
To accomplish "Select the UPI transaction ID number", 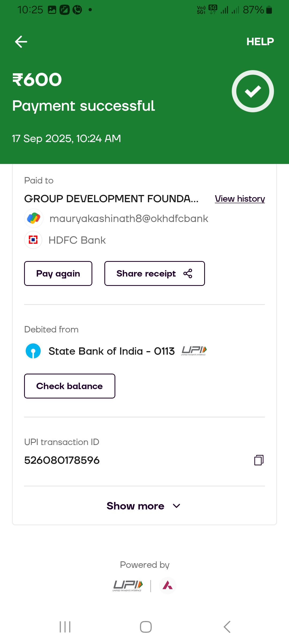I will (62, 460).
